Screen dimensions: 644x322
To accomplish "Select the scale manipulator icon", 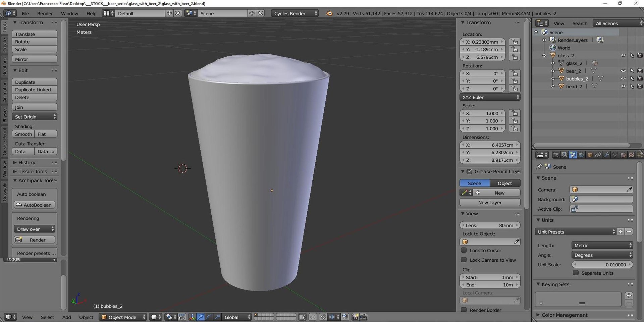I will (217, 317).
